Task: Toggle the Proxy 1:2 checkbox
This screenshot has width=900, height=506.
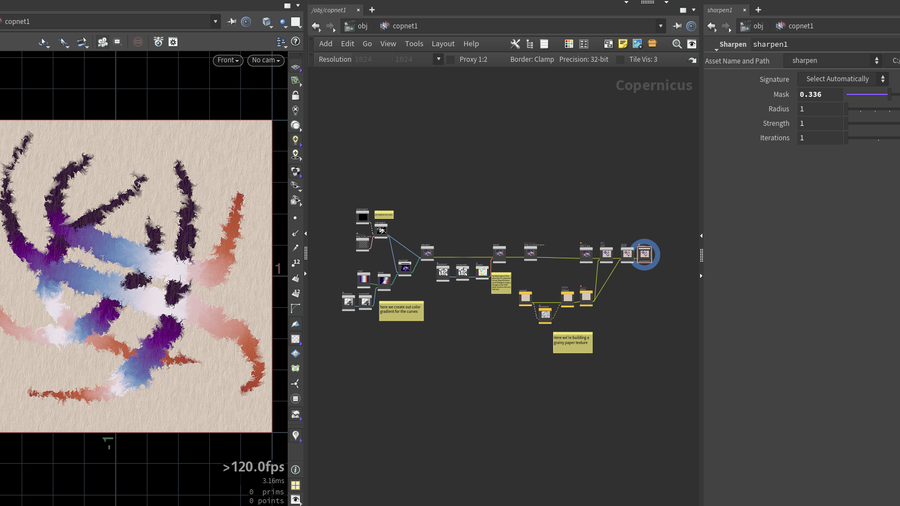Action: [453, 60]
